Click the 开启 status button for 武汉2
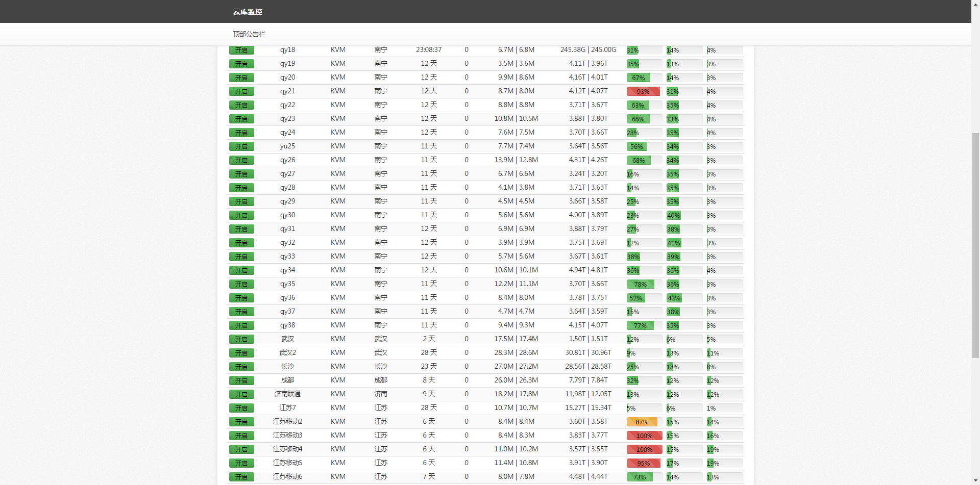The image size is (980, 485). pyautogui.click(x=241, y=353)
